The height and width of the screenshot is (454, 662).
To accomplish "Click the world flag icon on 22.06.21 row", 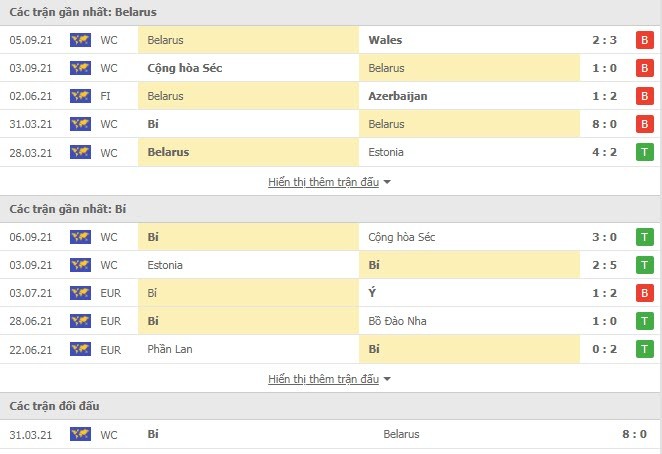I will pyautogui.click(x=80, y=349).
